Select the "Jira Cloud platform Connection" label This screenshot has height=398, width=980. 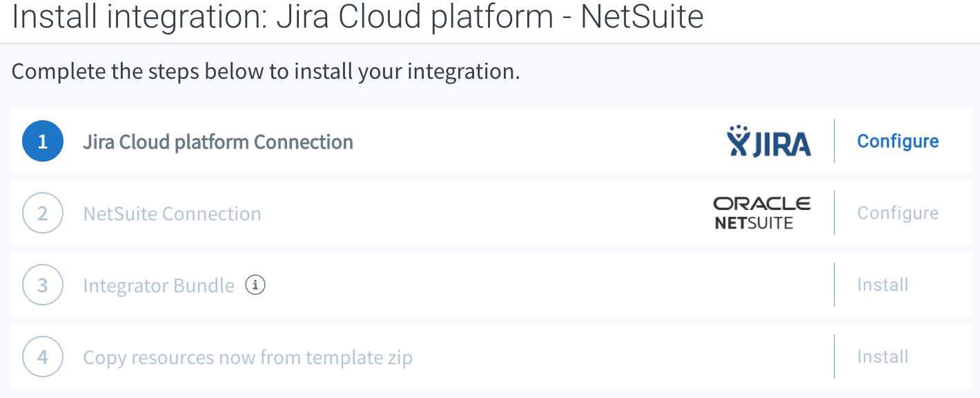coord(218,142)
